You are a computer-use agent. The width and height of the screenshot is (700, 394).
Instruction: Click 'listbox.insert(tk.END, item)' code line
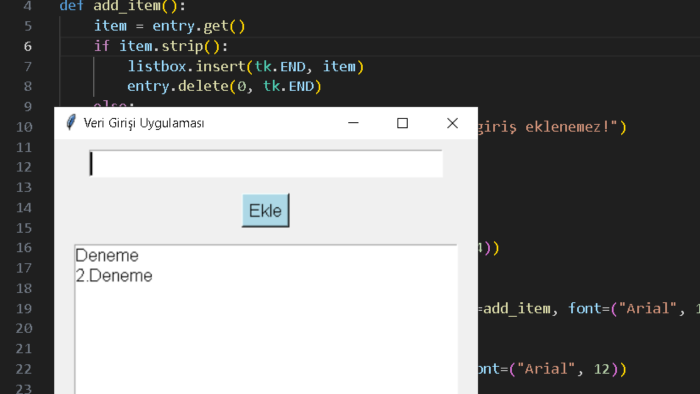pyautogui.click(x=246, y=66)
